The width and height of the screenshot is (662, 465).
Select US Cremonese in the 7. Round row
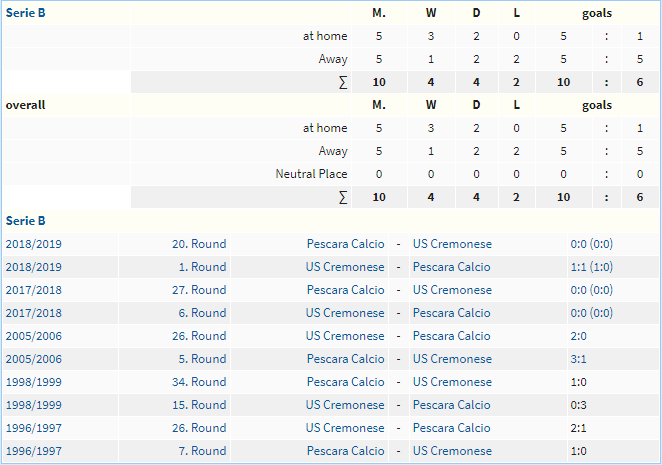click(x=452, y=451)
